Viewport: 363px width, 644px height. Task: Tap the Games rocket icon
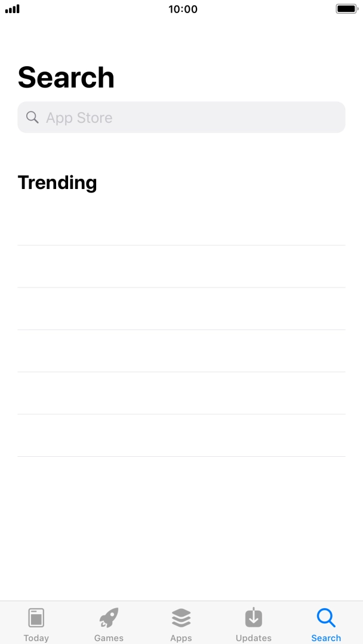[109, 618]
